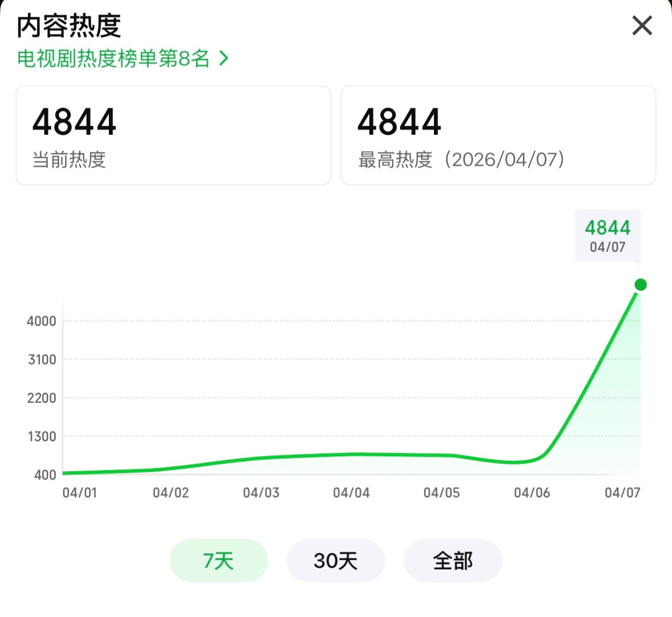Click the 内容热度 title text
The image size is (672, 617).
coord(69,26)
